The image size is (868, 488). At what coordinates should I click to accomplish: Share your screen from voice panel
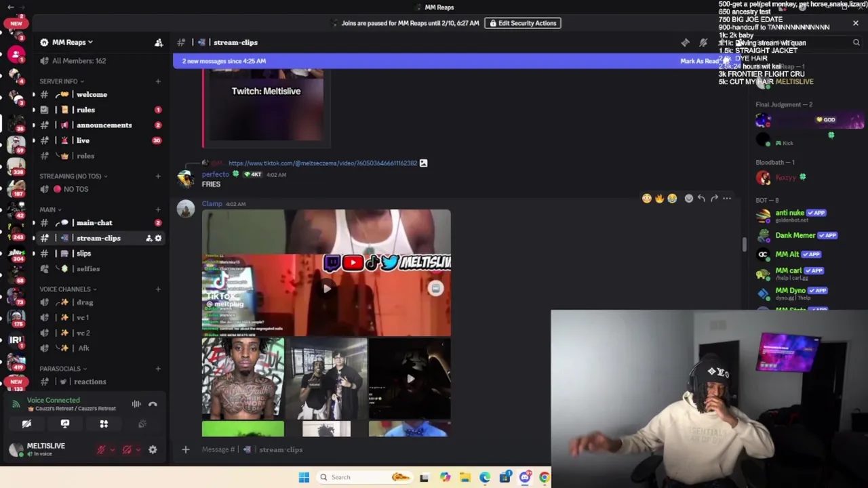65,424
